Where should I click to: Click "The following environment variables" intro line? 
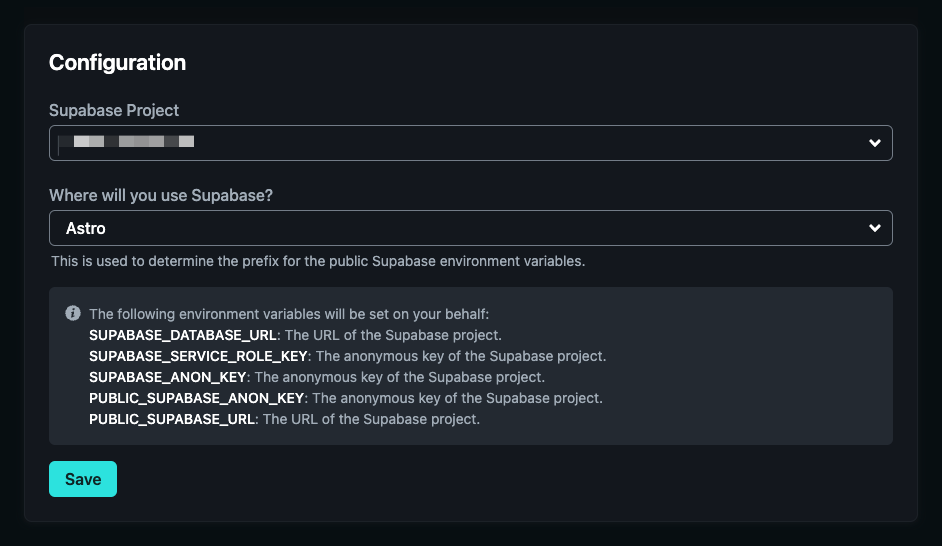[x=289, y=314]
